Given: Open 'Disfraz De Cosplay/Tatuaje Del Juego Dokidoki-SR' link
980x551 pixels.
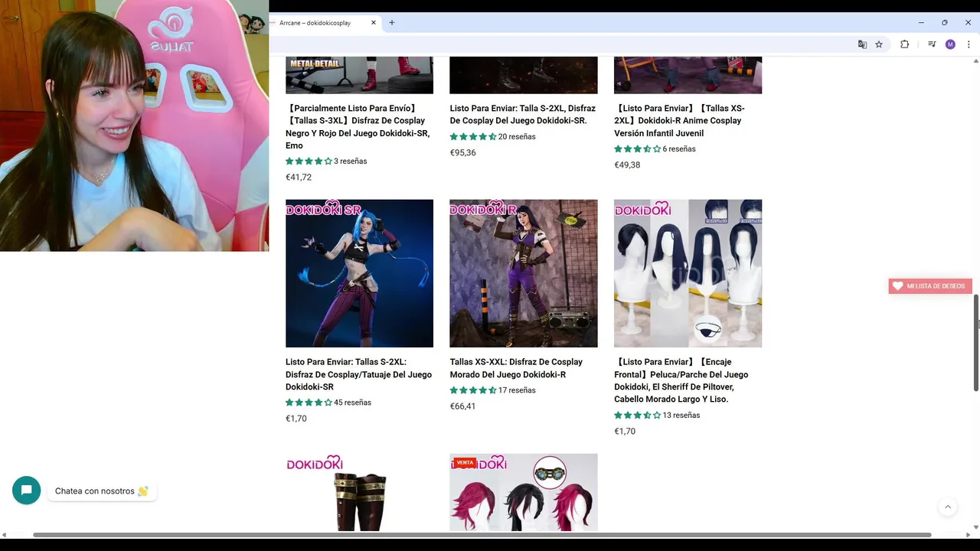Looking at the screenshot, I should click(x=358, y=374).
